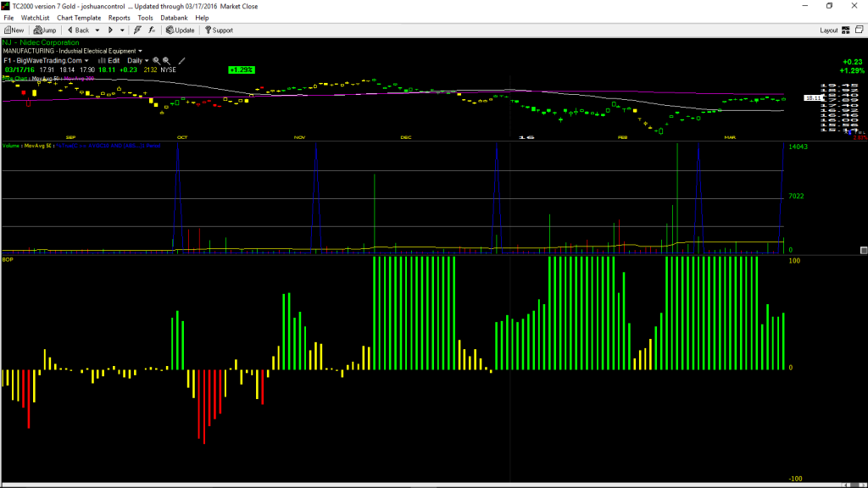Screen dimensions: 868x488
Task: Open the File menu
Action: pos(8,18)
